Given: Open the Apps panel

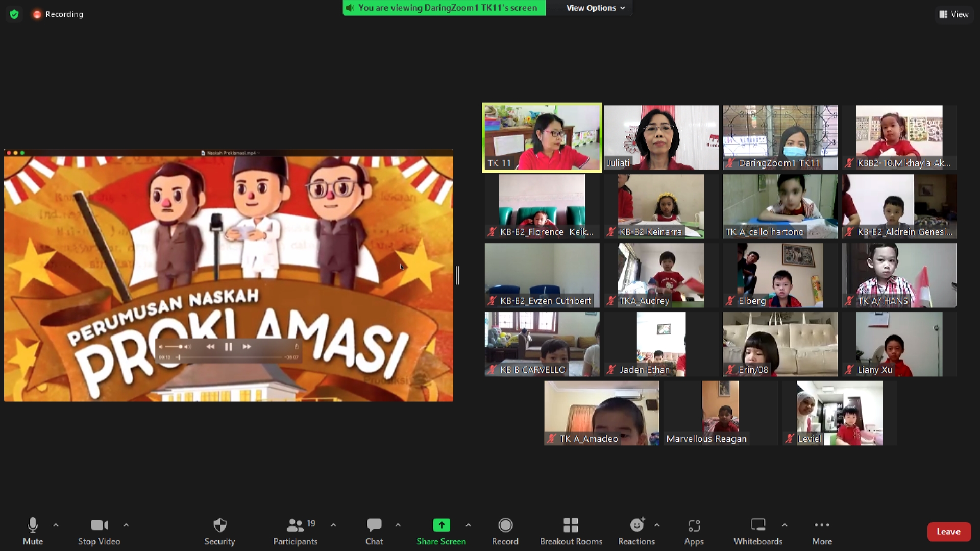Looking at the screenshot, I should click(694, 531).
